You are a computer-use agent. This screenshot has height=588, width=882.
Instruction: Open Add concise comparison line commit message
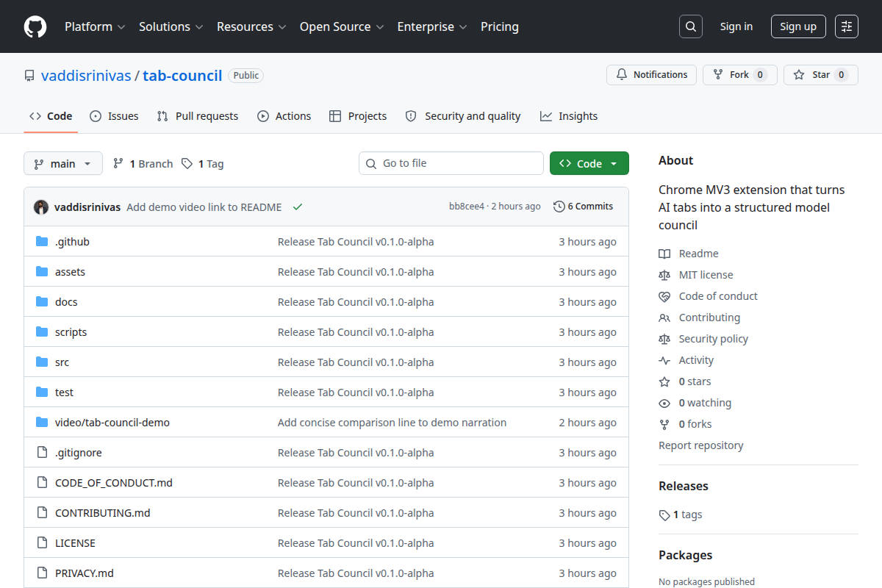tap(392, 423)
